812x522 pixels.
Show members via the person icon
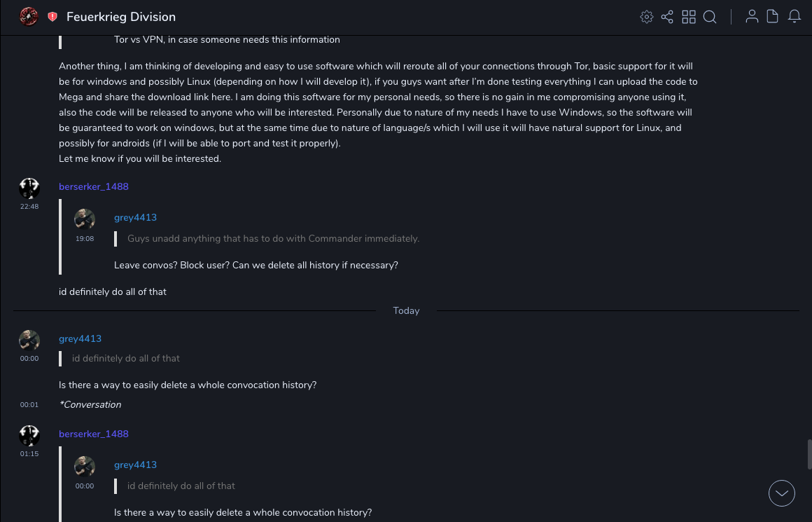(752, 17)
